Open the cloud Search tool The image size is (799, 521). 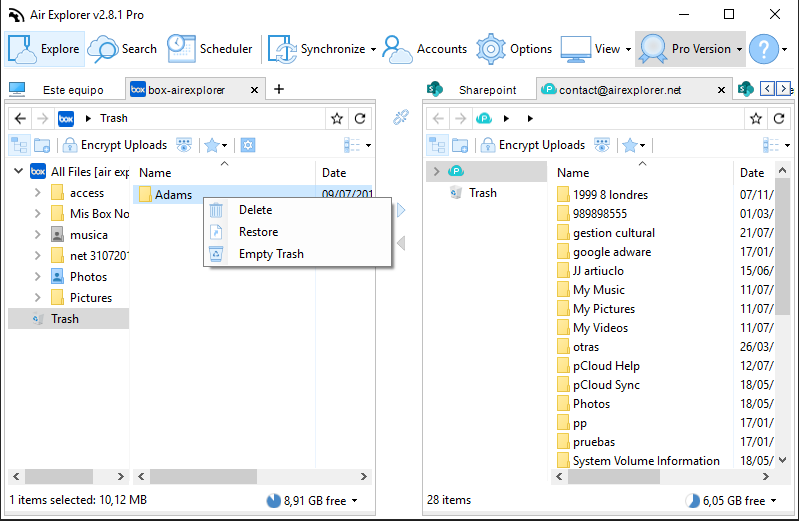[x=122, y=49]
